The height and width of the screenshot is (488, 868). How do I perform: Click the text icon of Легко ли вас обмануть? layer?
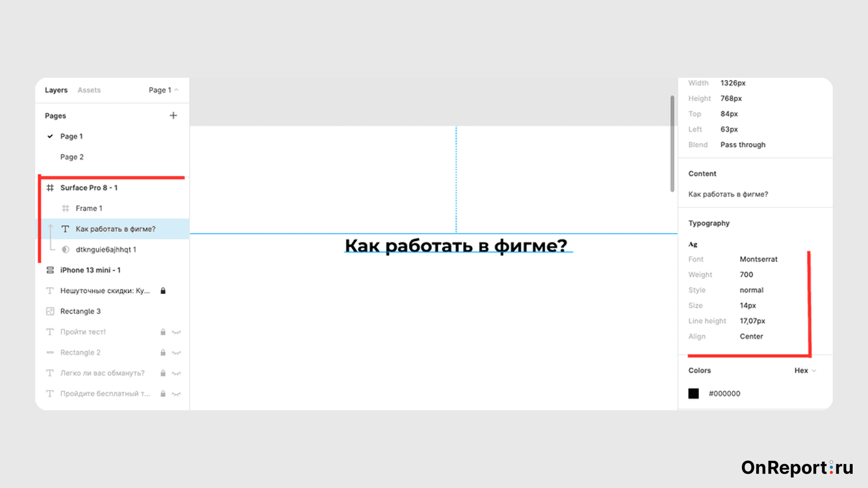(x=50, y=373)
